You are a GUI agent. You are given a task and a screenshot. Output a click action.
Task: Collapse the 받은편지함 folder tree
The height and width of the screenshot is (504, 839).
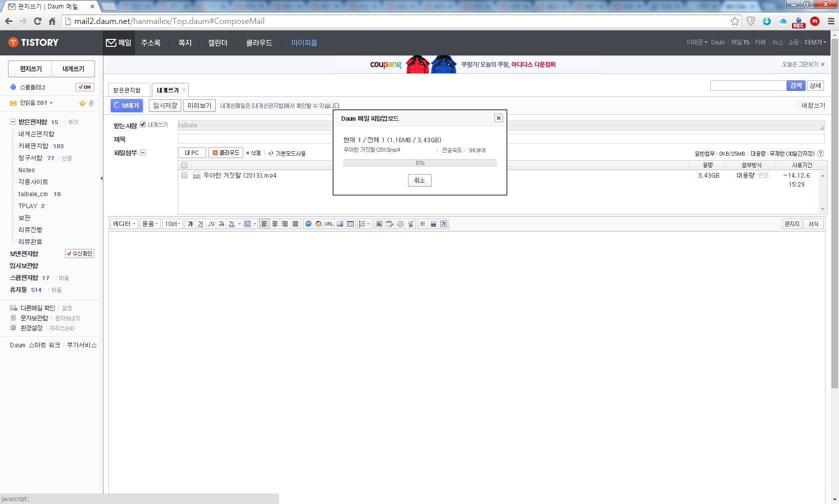click(x=13, y=122)
